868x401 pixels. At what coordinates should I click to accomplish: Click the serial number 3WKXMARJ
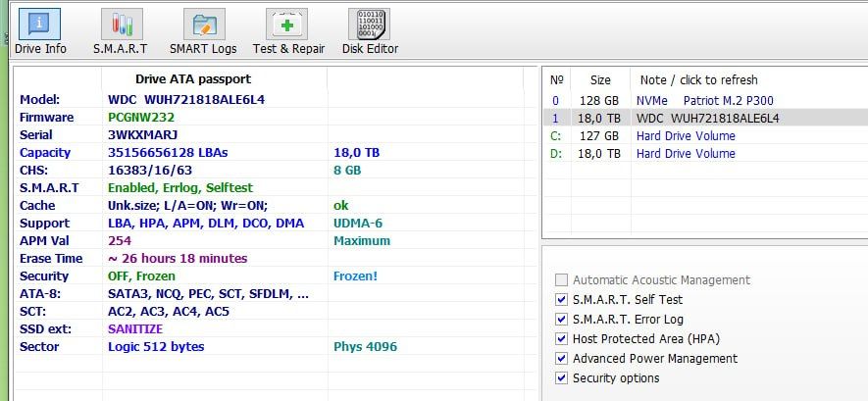coord(143,134)
